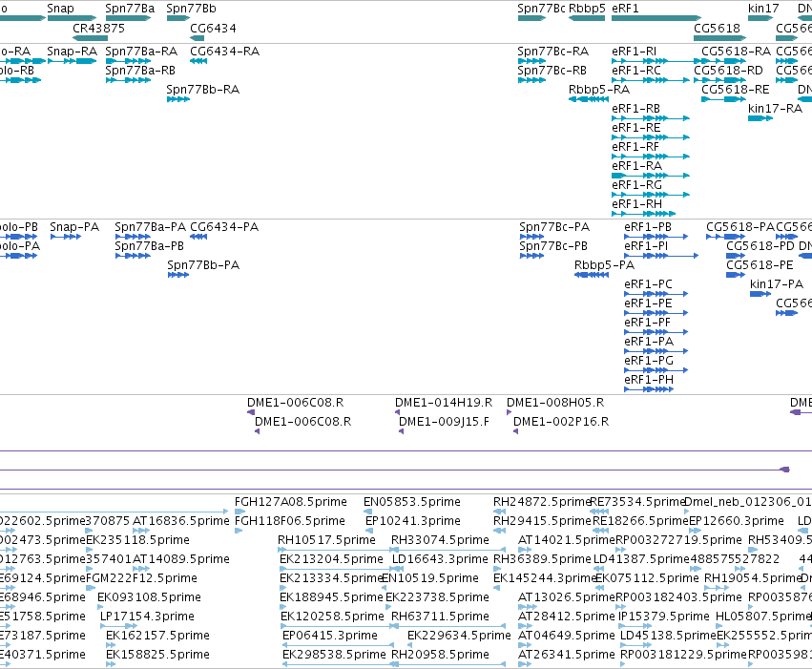Select the Spn77Bb gene feature
The image size is (812, 669).
pyautogui.click(x=178, y=18)
